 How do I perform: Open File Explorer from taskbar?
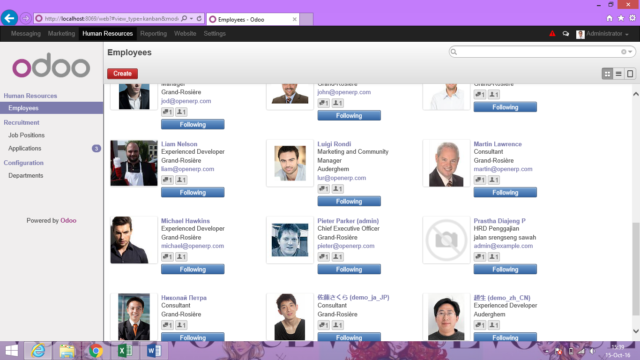tap(67, 351)
